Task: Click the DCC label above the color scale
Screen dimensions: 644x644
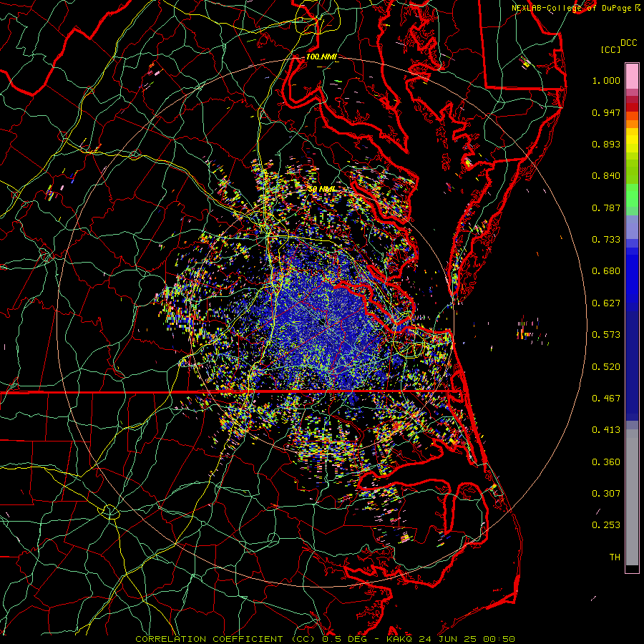Action: [x=629, y=43]
